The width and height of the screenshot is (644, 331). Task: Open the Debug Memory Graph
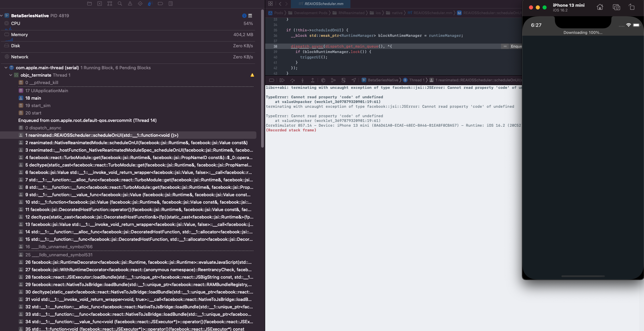pyautogui.click(x=333, y=80)
